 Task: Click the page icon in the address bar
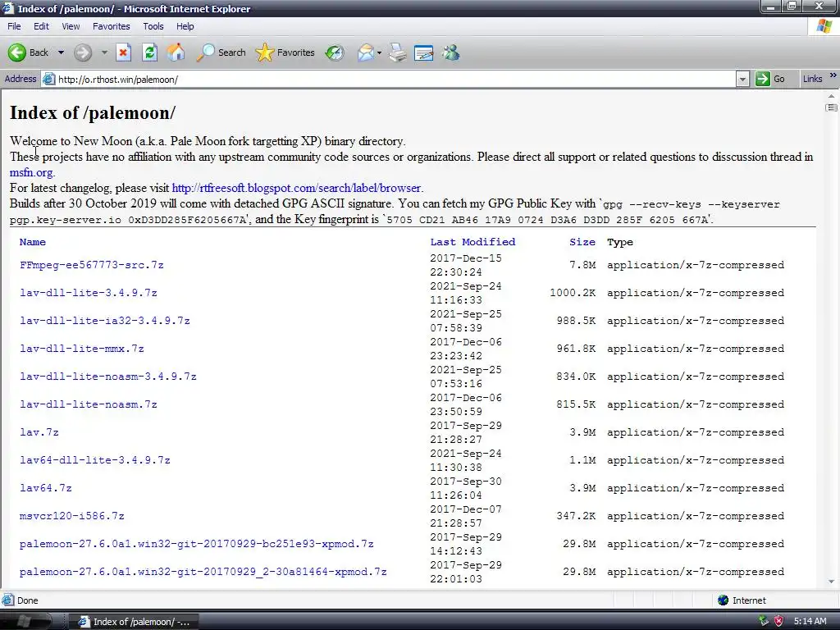(48, 80)
